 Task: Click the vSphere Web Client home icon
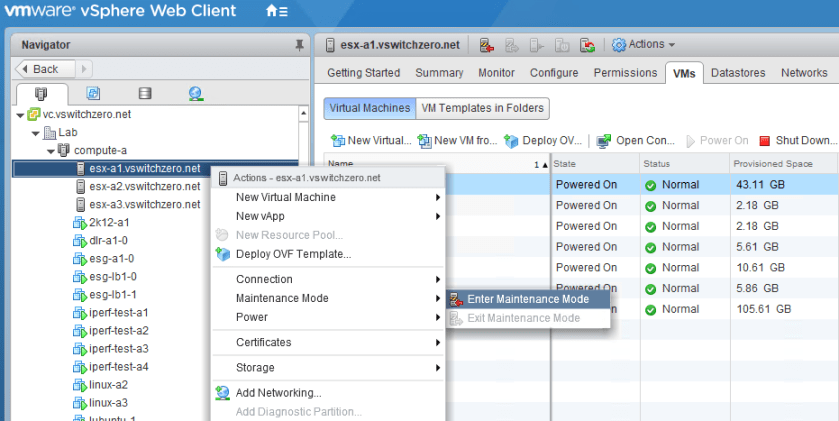[x=273, y=12]
